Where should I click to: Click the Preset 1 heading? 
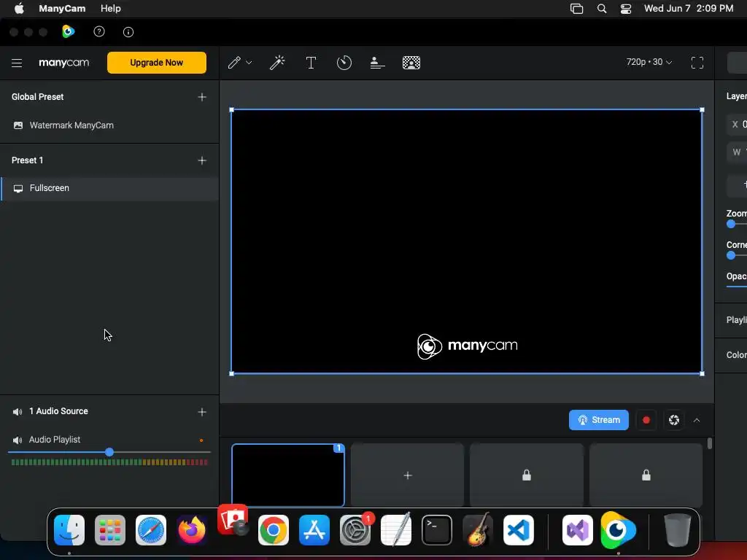(27, 160)
